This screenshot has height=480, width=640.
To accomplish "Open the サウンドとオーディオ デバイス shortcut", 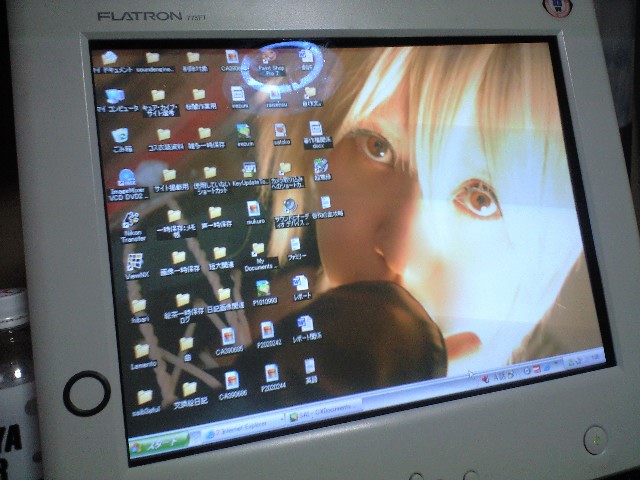I will (x=291, y=213).
